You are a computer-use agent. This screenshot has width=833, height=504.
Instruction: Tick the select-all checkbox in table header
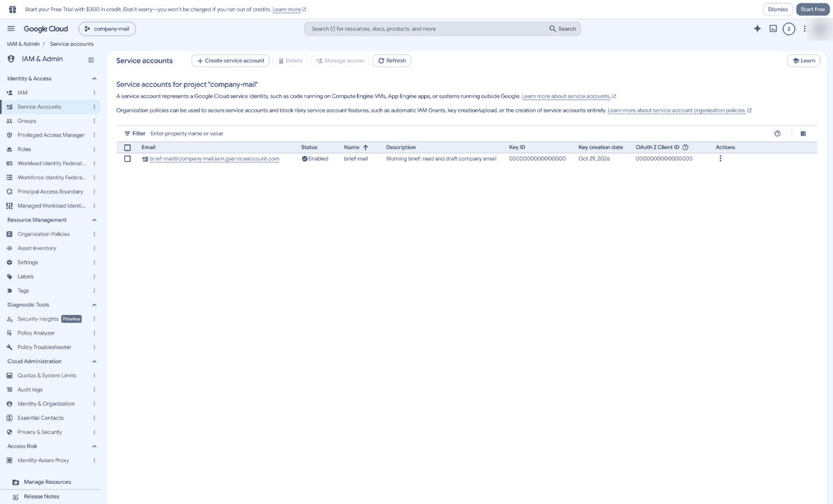pyautogui.click(x=127, y=147)
